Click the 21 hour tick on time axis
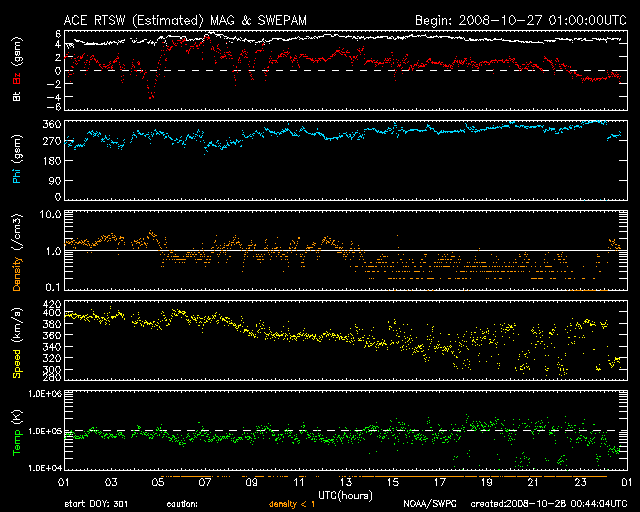Image resolution: width=640 pixels, height=512 pixels. pyautogui.click(x=534, y=482)
